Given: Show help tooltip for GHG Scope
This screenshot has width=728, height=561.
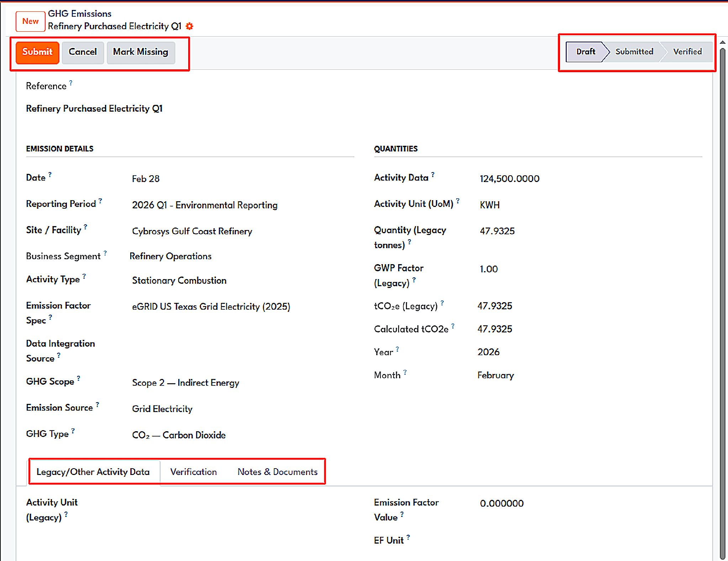Looking at the screenshot, I should (78, 378).
